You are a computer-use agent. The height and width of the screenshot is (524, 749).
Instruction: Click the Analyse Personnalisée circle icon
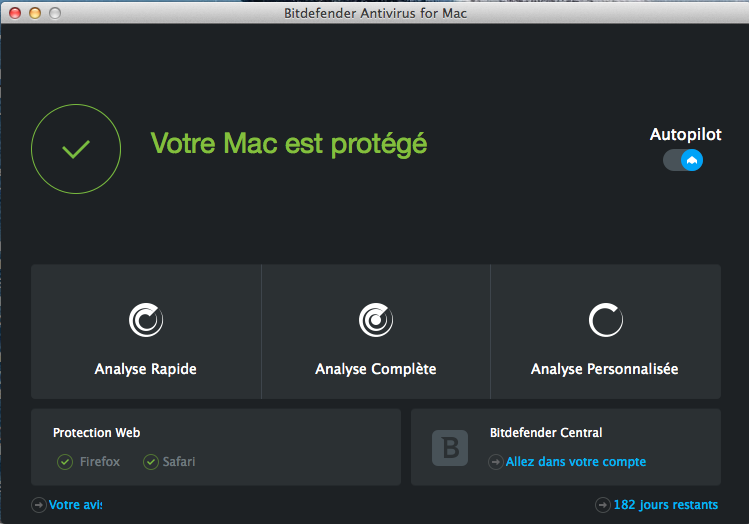[606, 320]
